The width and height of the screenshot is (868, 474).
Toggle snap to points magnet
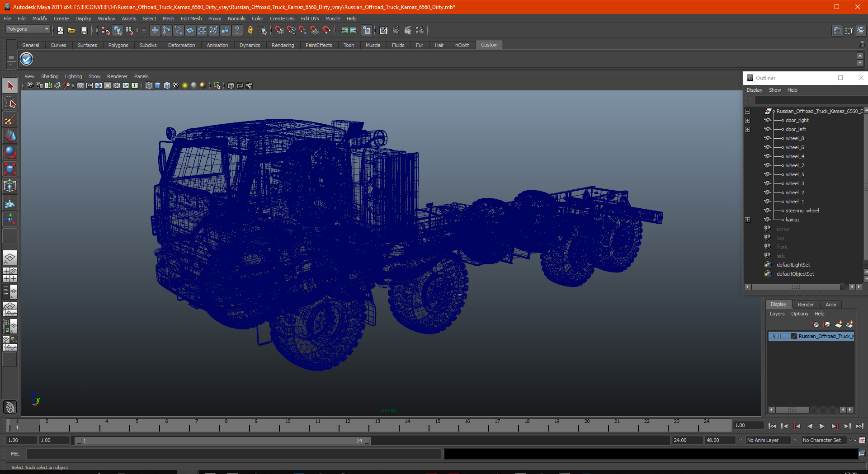click(302, 30)
